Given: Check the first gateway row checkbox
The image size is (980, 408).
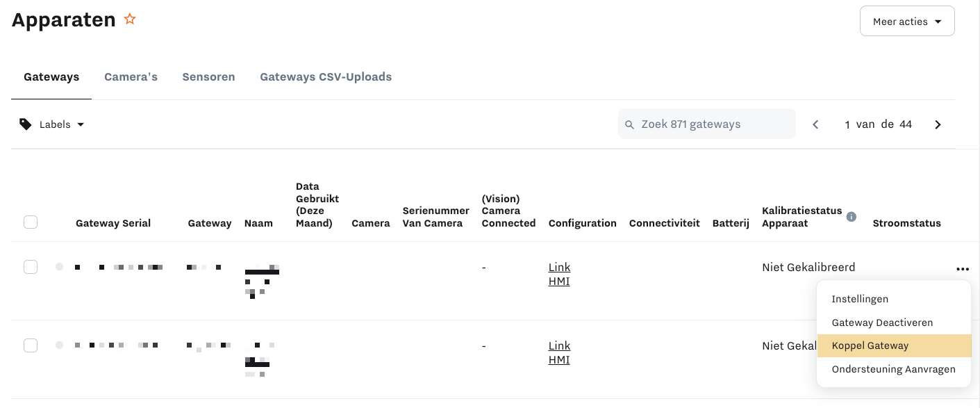Looking at the screenshot, I should click(31, 267).
